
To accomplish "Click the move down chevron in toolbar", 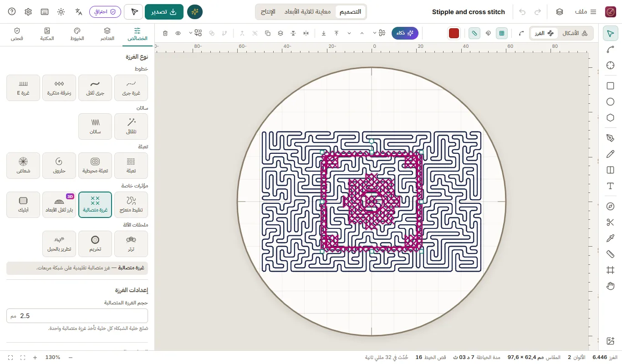I will click(x=349, y=33).
